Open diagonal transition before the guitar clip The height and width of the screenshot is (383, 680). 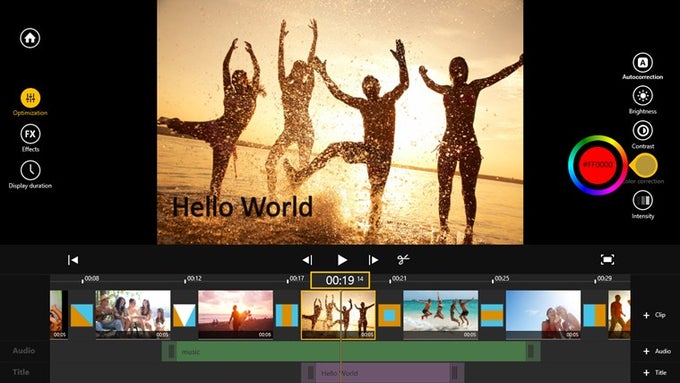[x=82, y=315]
